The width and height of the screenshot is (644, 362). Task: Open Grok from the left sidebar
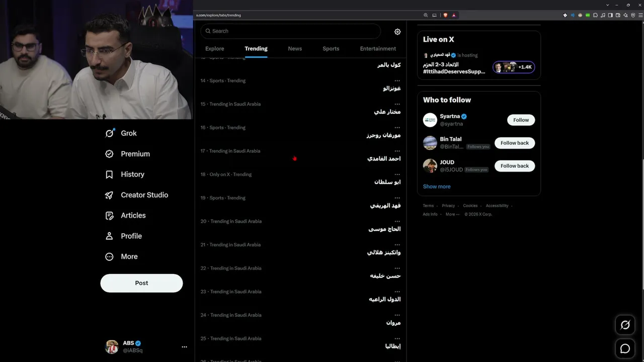pos(121,133)
